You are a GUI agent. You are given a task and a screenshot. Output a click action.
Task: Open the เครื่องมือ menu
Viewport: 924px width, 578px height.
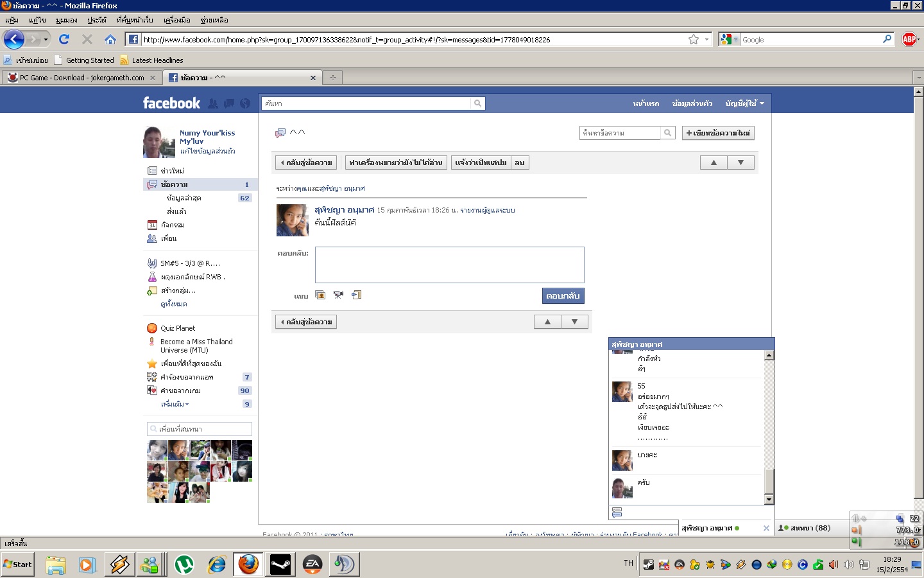(177, 20)
